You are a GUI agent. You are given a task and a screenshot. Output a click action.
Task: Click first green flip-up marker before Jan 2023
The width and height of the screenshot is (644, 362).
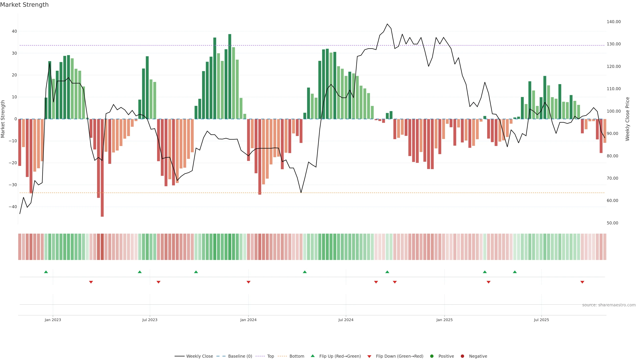click(x=46, y=272)
